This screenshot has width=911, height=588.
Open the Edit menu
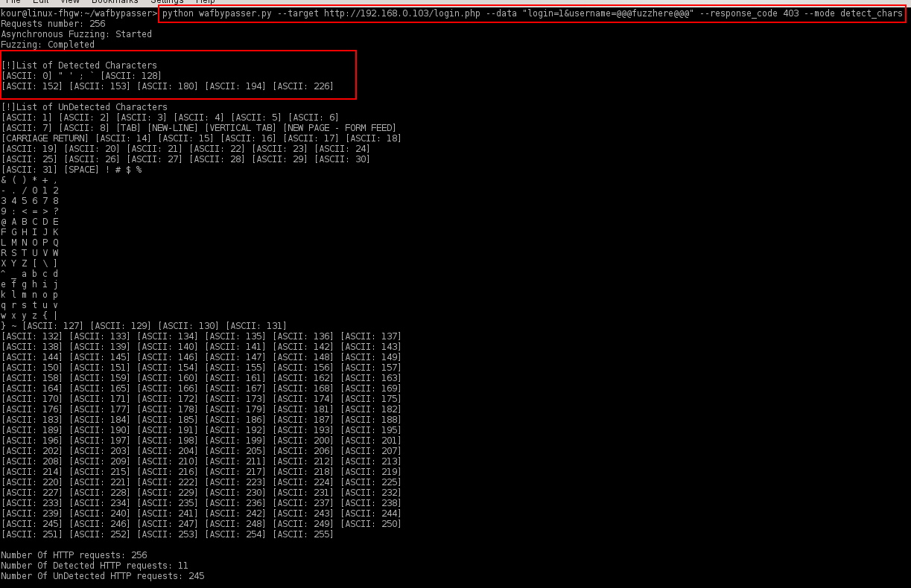(x=42, y=2)
